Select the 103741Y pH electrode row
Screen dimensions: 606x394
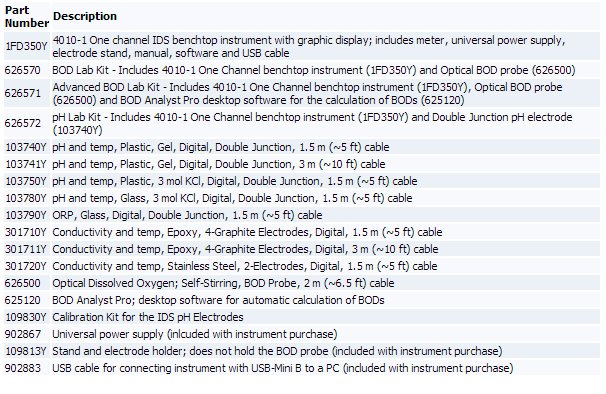point(301,164)
